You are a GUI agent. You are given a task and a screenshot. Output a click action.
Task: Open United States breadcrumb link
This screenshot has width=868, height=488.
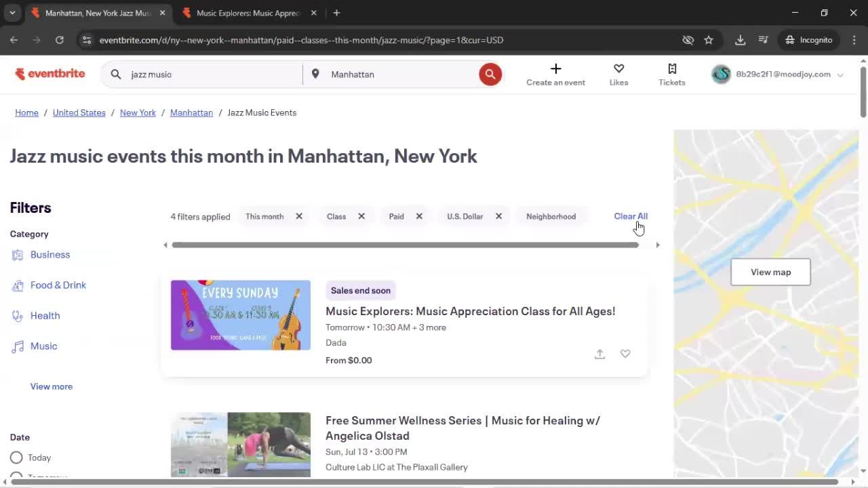tap(79, 113)
